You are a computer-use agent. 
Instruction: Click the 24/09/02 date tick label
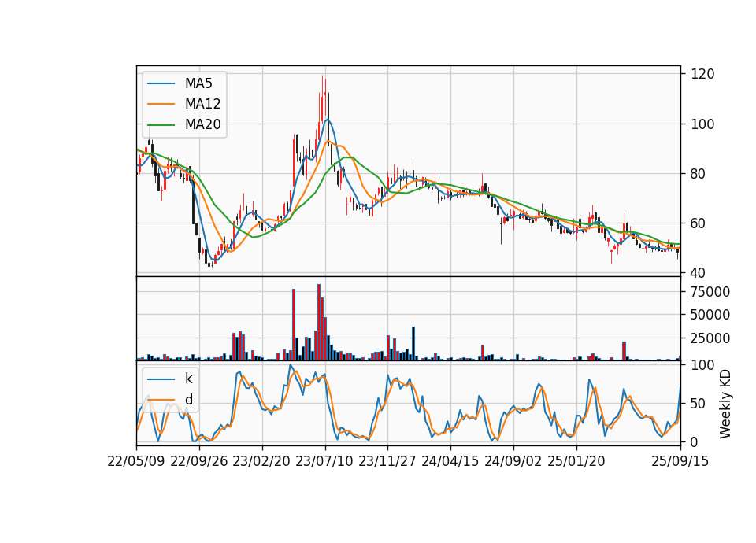(x=513, y=461)
